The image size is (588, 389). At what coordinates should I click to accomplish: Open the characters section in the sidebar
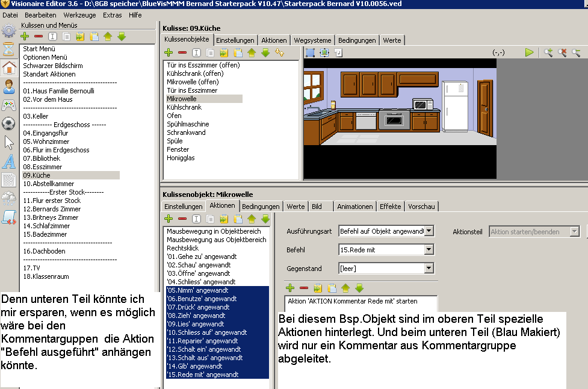pos(8,87)
